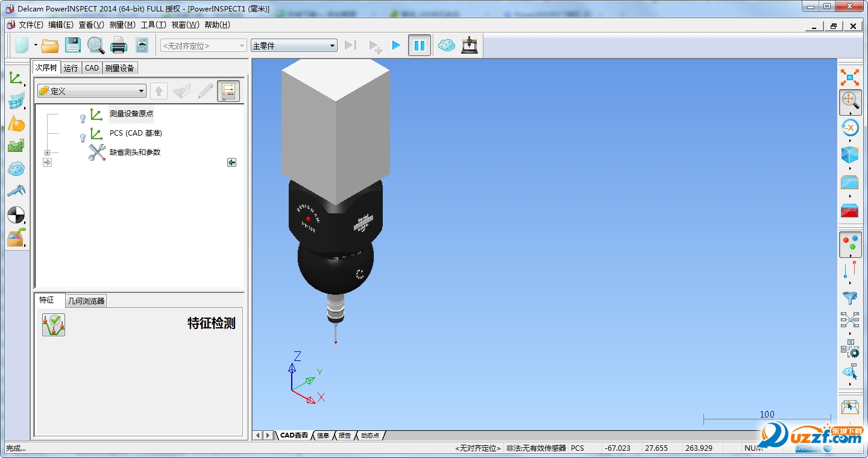The width and height of the screenshot is (868, 458).
Task: Switch to the 报告 view tab
Action: point(344,435)
